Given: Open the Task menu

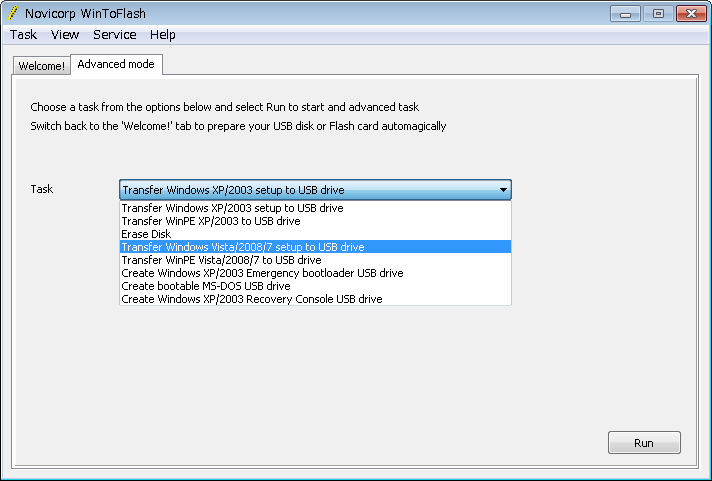Looking at the screenshot, I should 23,35.
